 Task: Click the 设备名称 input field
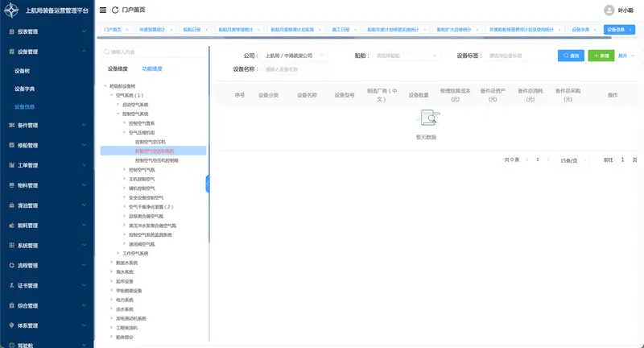click(x=295, y=69)
